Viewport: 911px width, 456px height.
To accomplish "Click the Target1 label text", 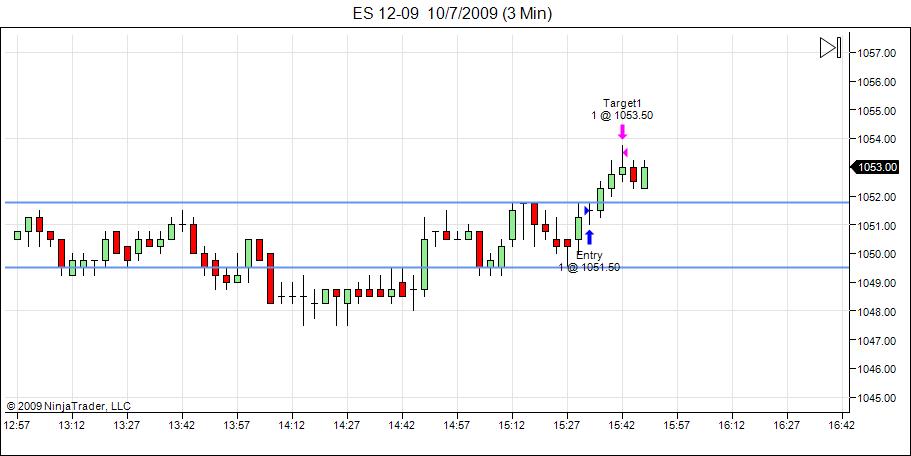I will click(622, 103).
